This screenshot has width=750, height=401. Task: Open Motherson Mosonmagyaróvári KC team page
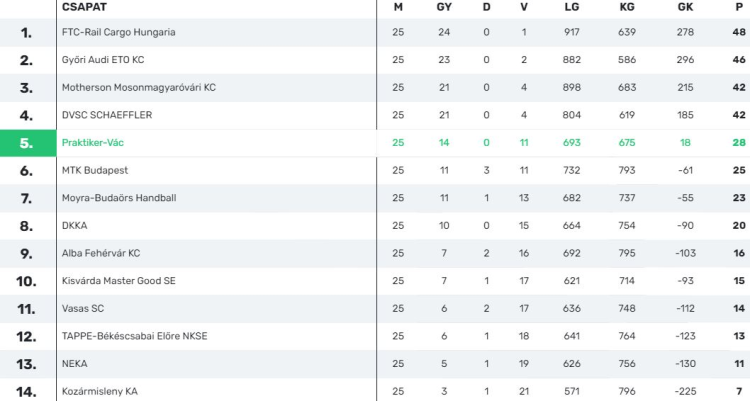point(138,87)
